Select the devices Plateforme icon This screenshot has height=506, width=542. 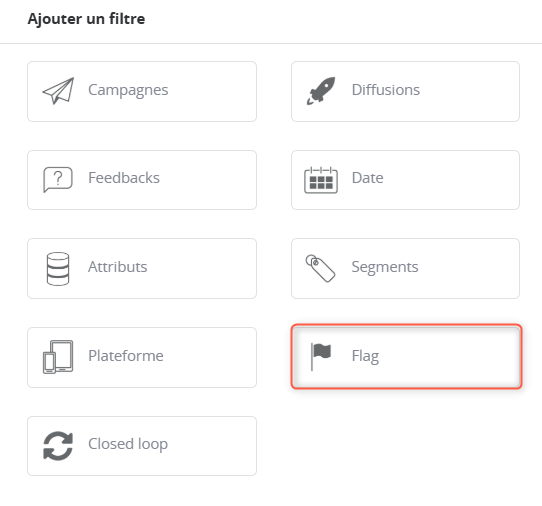58,357
